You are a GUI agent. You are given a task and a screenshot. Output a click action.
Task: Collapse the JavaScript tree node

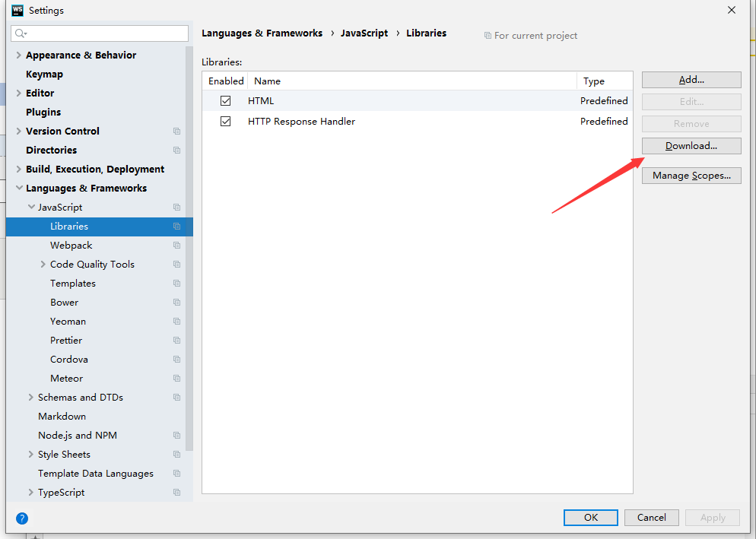31,207
